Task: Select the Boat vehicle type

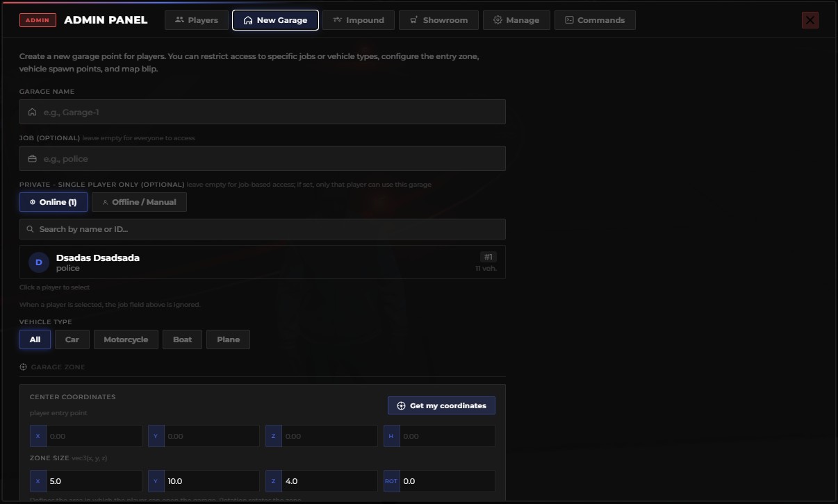Action: tap(182, 339)
